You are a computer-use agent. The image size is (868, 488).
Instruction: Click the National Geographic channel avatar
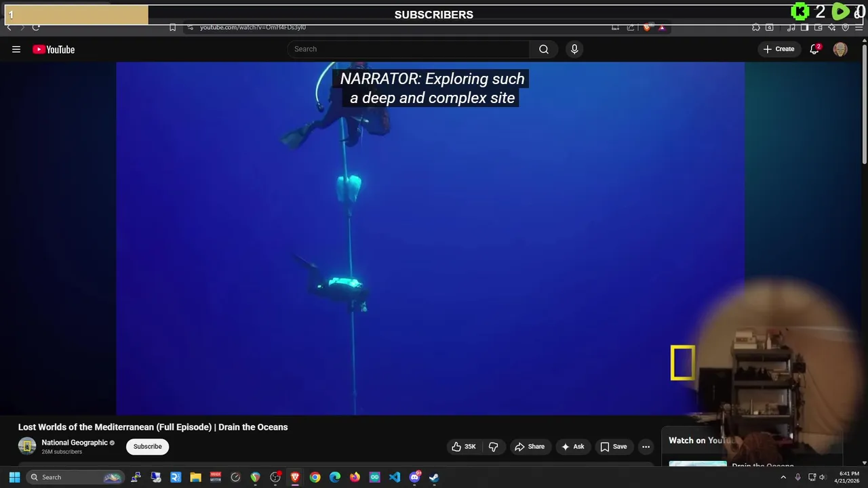tap(27, 446)
